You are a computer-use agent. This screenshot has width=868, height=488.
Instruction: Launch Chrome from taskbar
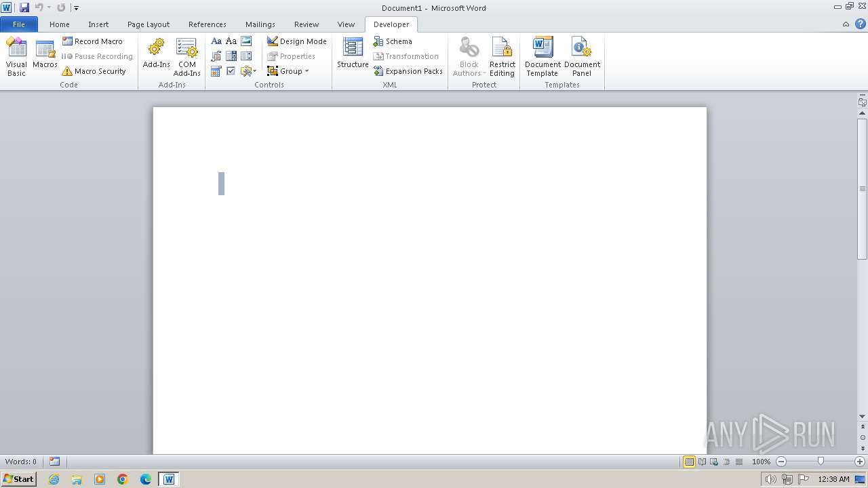pos(123,479)
